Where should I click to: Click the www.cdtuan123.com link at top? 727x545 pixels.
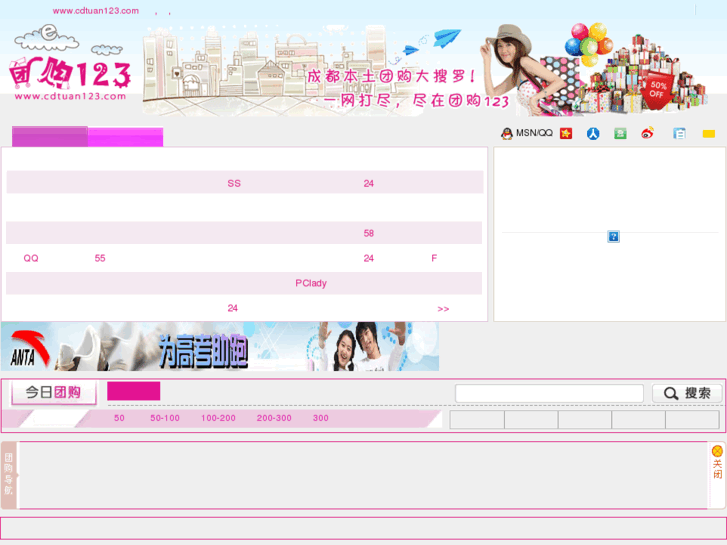click(x=96, y=11)
